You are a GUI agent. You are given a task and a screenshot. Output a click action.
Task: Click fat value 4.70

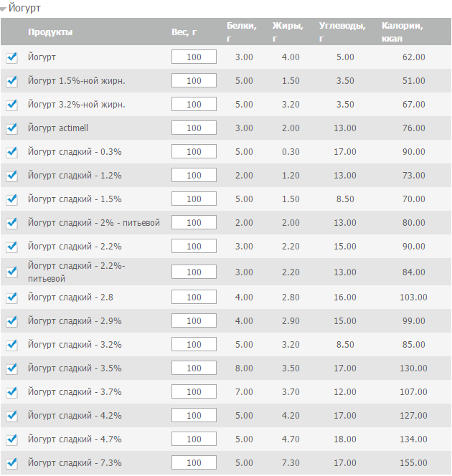click(x=291, y=439)
